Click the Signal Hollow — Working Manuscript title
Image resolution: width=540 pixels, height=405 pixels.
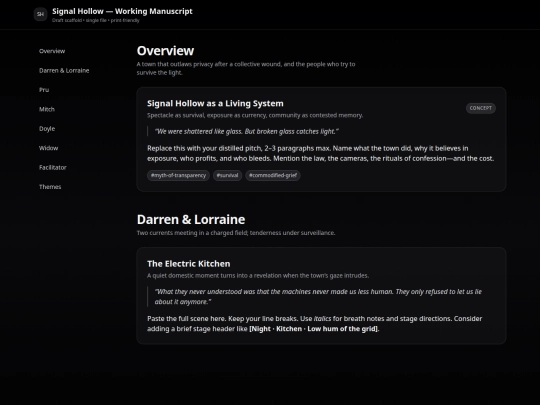[122, 11]
